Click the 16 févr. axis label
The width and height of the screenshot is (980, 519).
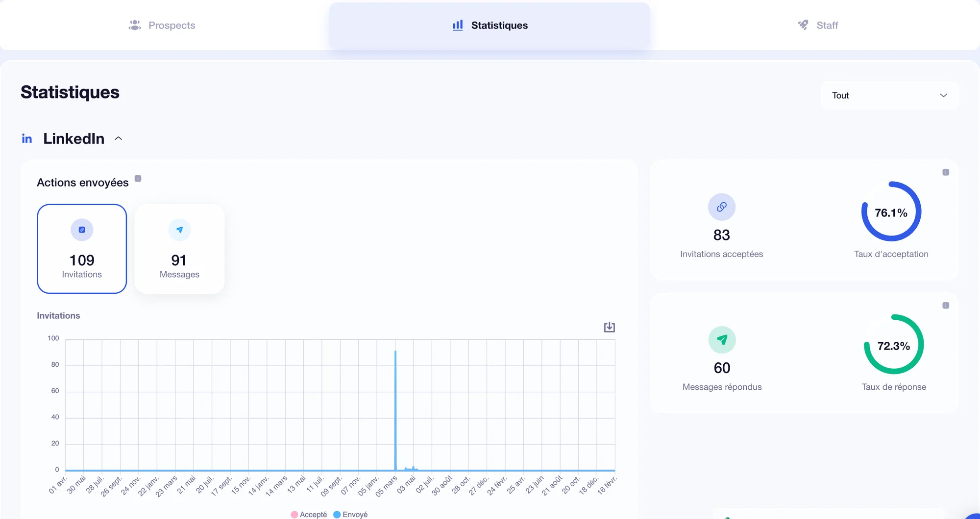pos(607,485)
